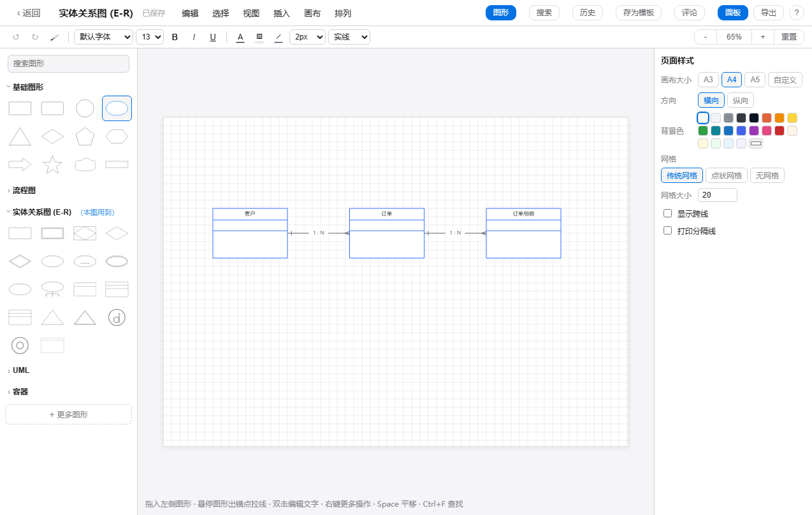Check the 打印分隔线 option
This screenshot has width=812, height=515.
pyautogui.click(x=668, y=231)
